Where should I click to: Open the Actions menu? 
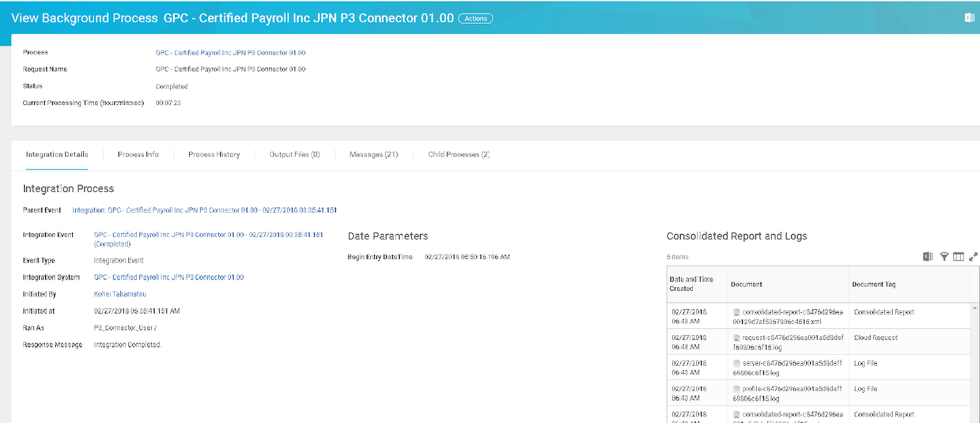[x=476, y=18]
